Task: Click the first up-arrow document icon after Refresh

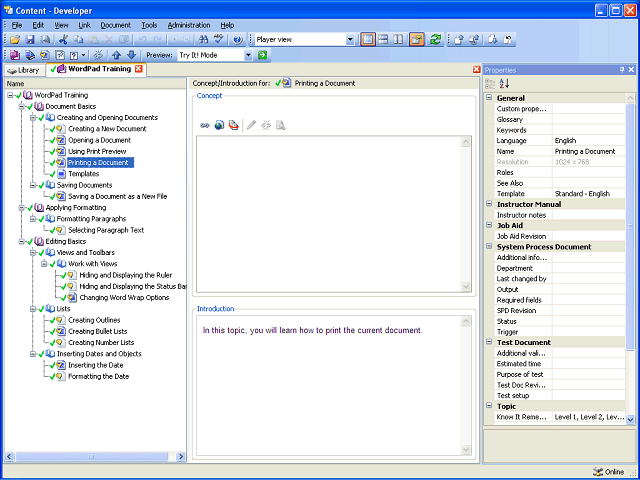Action: point(459,40)
